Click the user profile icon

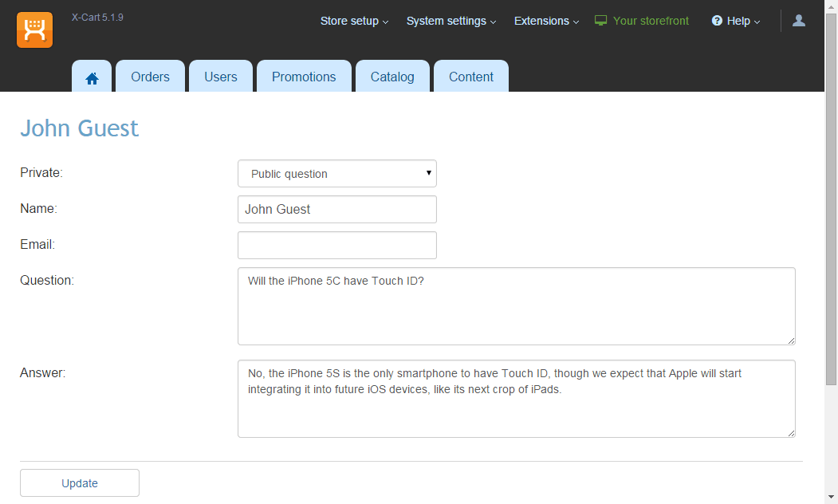click(799, 20)
